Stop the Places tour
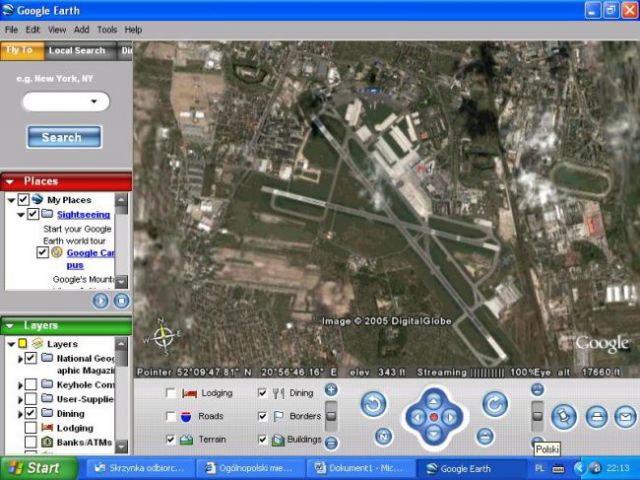640x480 pixels. click(x=121, y=301)
